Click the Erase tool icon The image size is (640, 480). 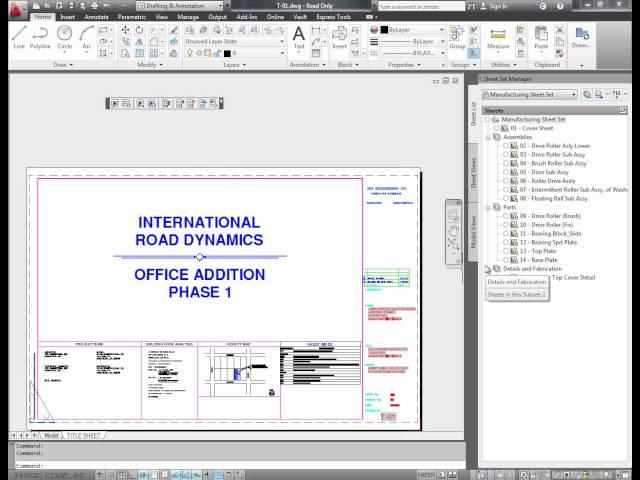pos(174,30)
